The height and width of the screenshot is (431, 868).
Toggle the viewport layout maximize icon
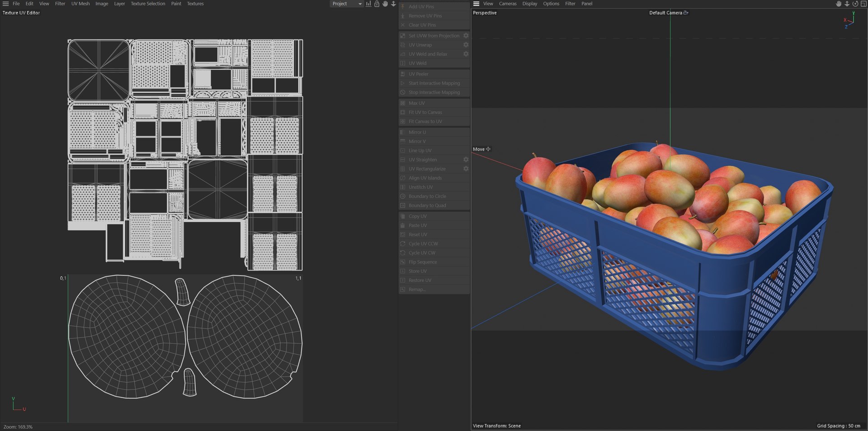[863, 4]
